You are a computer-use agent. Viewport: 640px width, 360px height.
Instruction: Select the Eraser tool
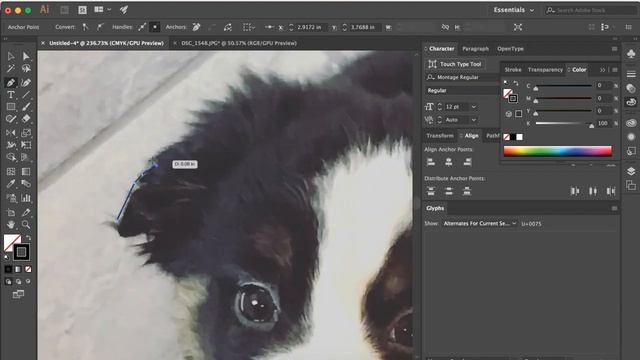[x=26, y=119]
